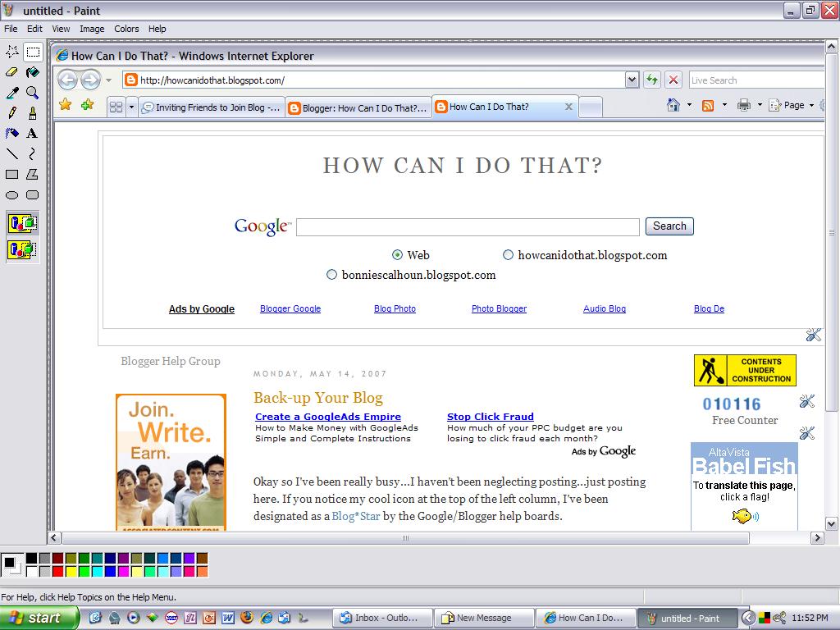Open the Paint Edit menu
Viewport: 840px width, 630px height.
coord(34,29)
